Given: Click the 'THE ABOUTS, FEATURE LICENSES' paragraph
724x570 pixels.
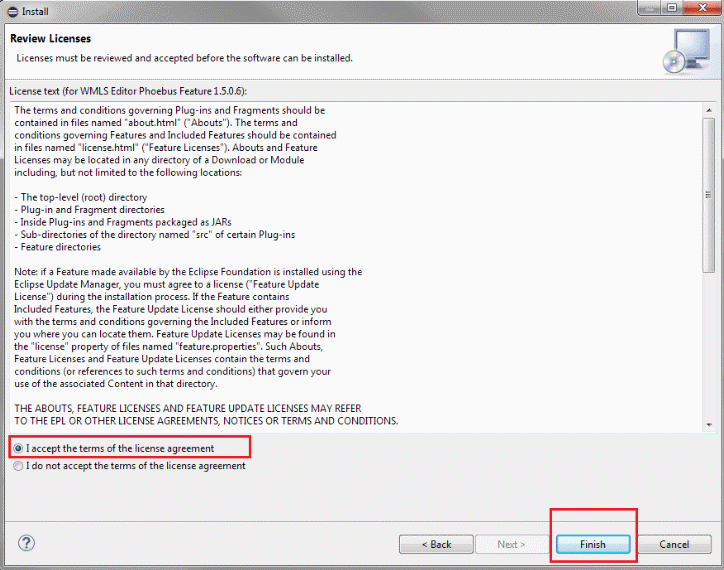Looking at the screenshot, I should pyautogui.click(x=187, y=408).
